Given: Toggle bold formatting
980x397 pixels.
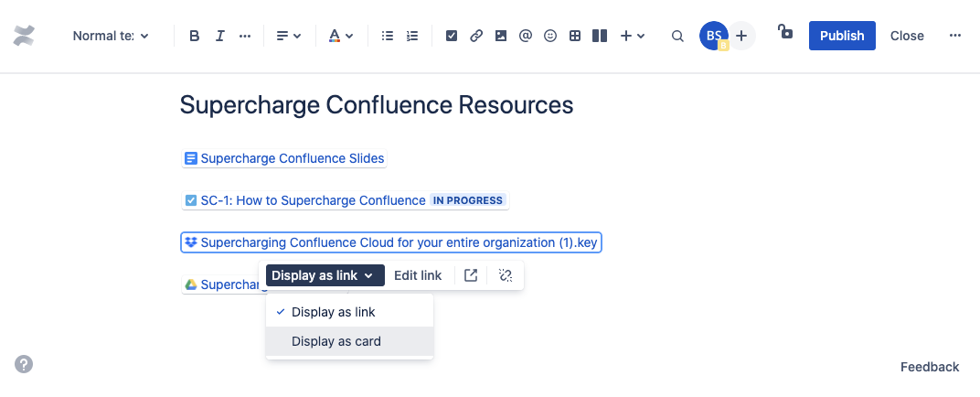Looking at the screenshot, I should pyautogui.click(x=195, y=37).
